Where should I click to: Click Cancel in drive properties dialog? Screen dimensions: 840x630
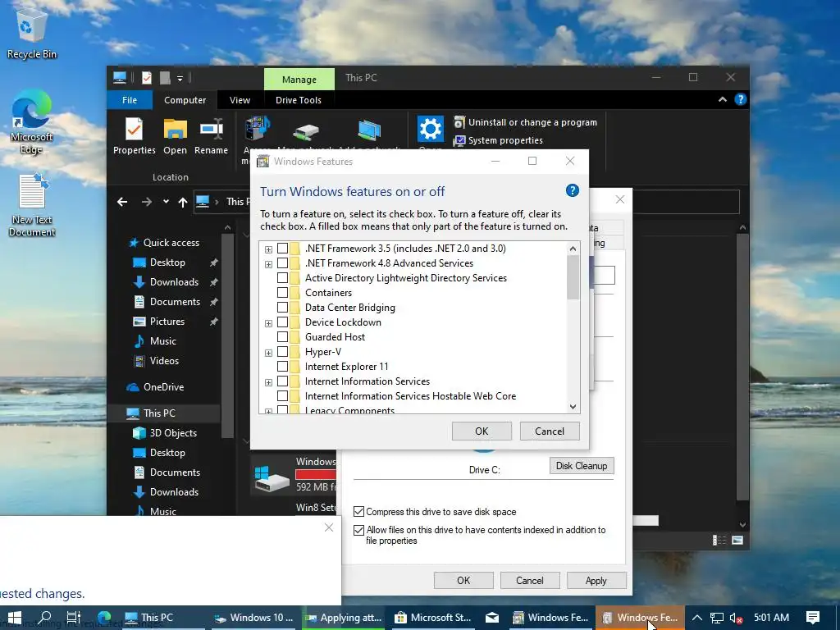click(530, 581)
